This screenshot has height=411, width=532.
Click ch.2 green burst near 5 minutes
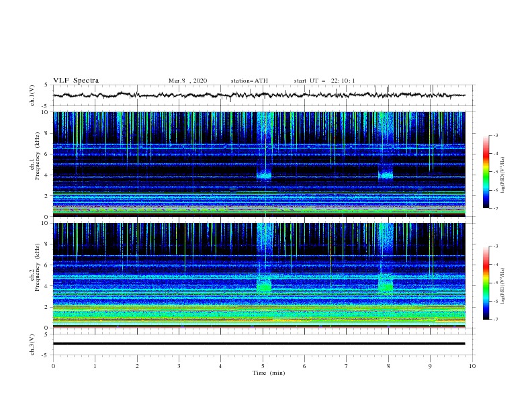(x=264, y=287)
